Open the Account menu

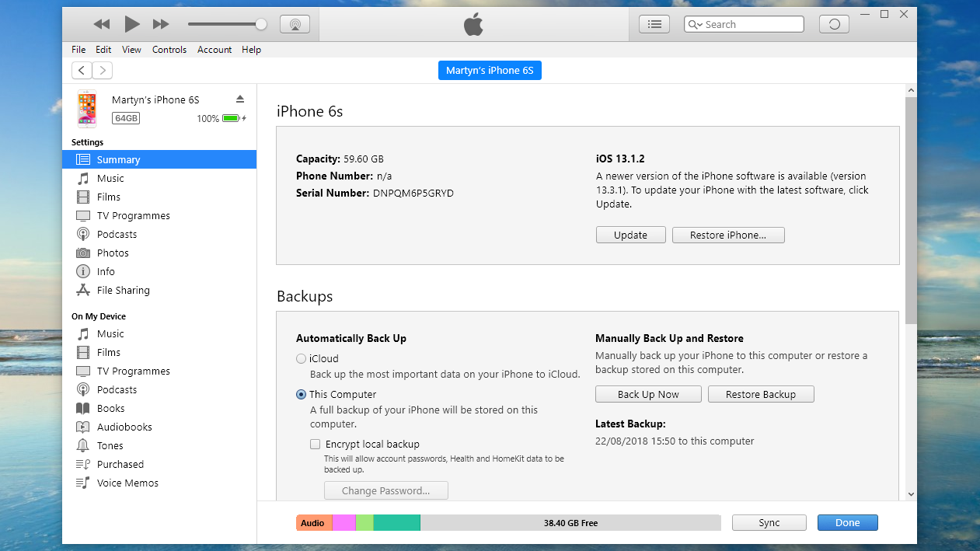214,50
